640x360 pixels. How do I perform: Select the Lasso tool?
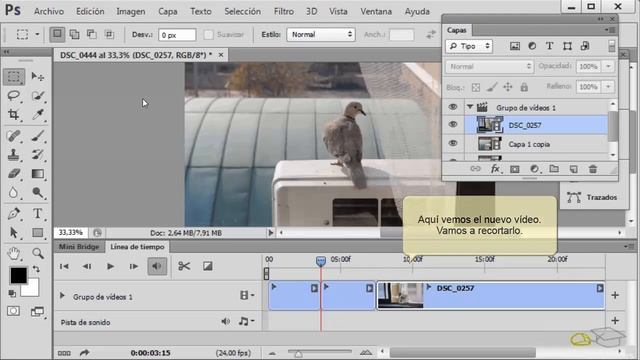tap(14, 96)
